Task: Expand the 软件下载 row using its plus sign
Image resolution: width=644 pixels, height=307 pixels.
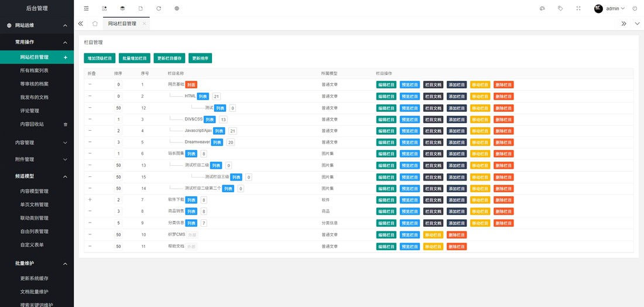Action: pos(90,200)
